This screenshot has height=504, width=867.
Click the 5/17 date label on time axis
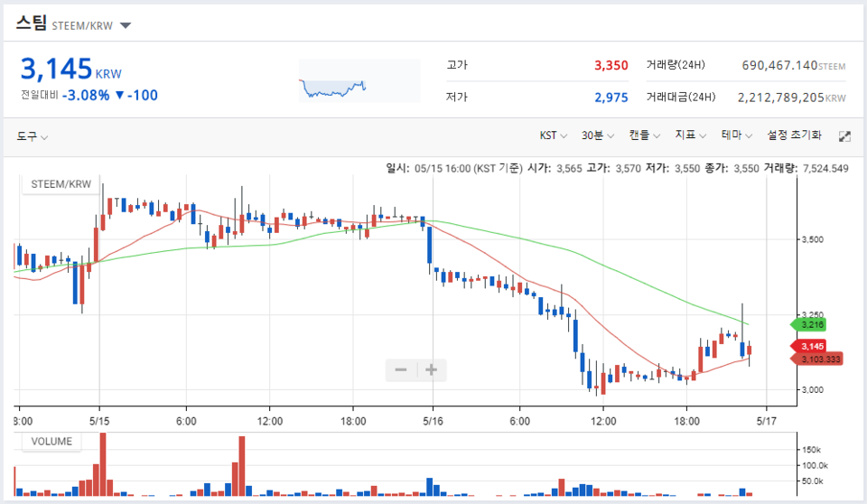point(767,421)
